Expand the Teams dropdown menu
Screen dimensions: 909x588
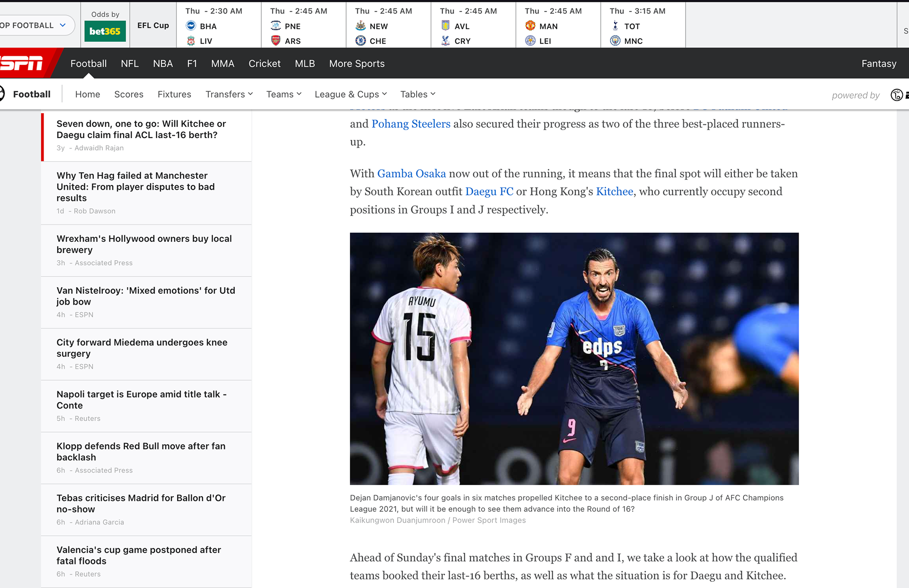[x=284, y=94]
